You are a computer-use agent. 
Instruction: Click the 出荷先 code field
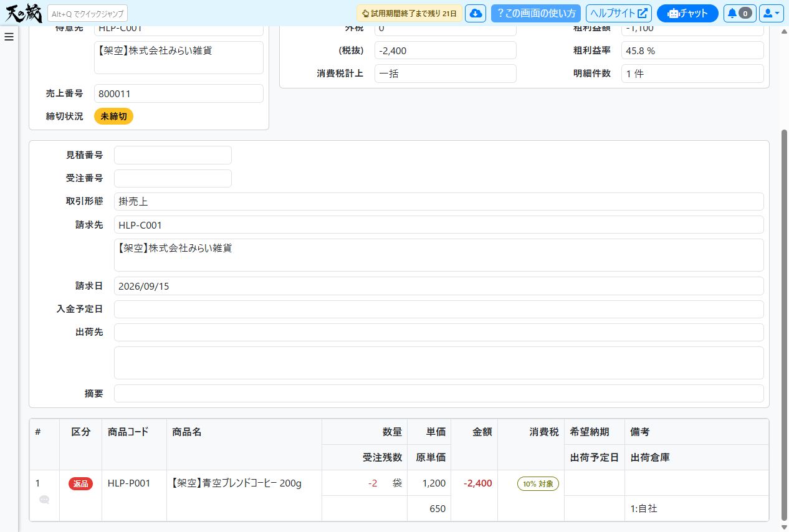click(x=439, y=332)
